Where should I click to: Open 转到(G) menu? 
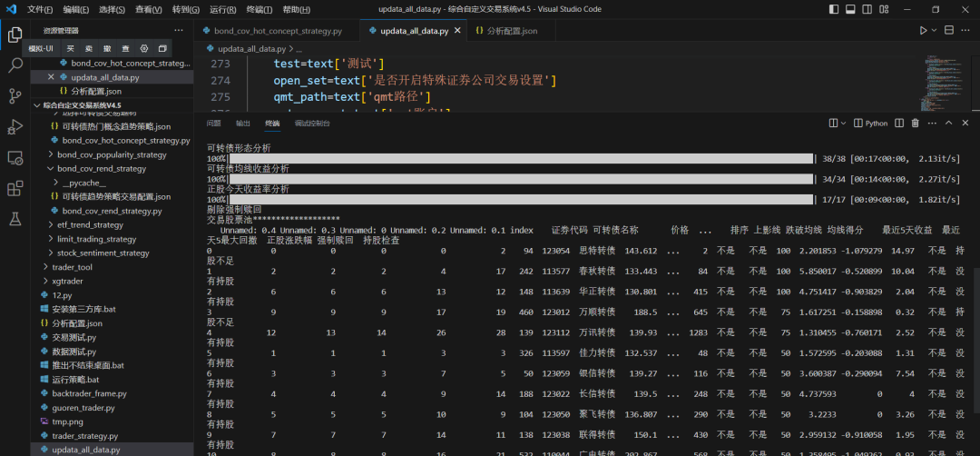(x=186, y=9)
